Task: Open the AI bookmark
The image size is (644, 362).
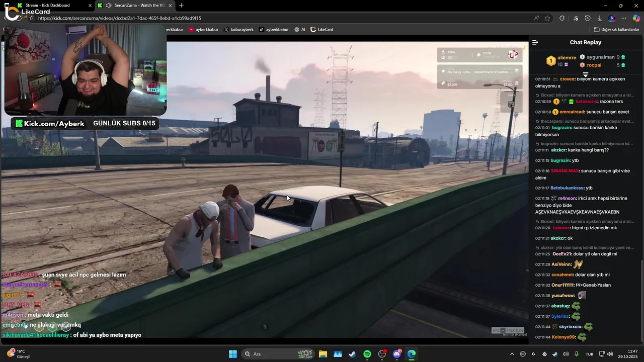Action: 300,30
